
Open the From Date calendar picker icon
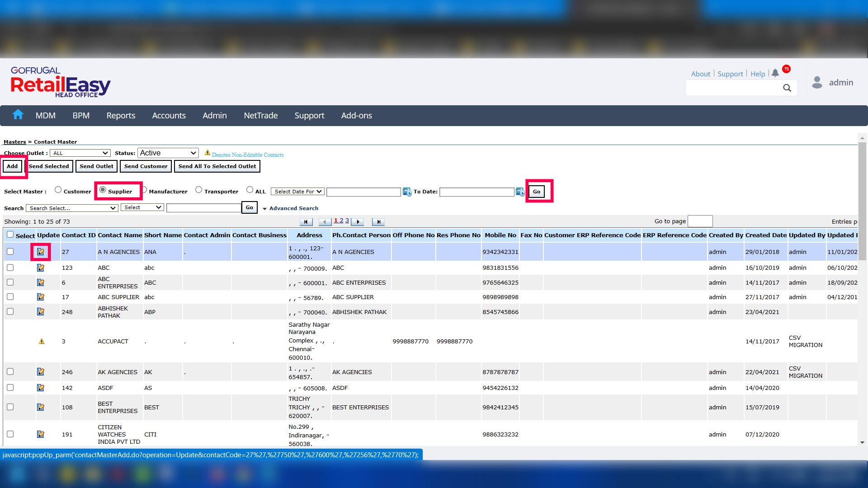click(x=407, y=192)
